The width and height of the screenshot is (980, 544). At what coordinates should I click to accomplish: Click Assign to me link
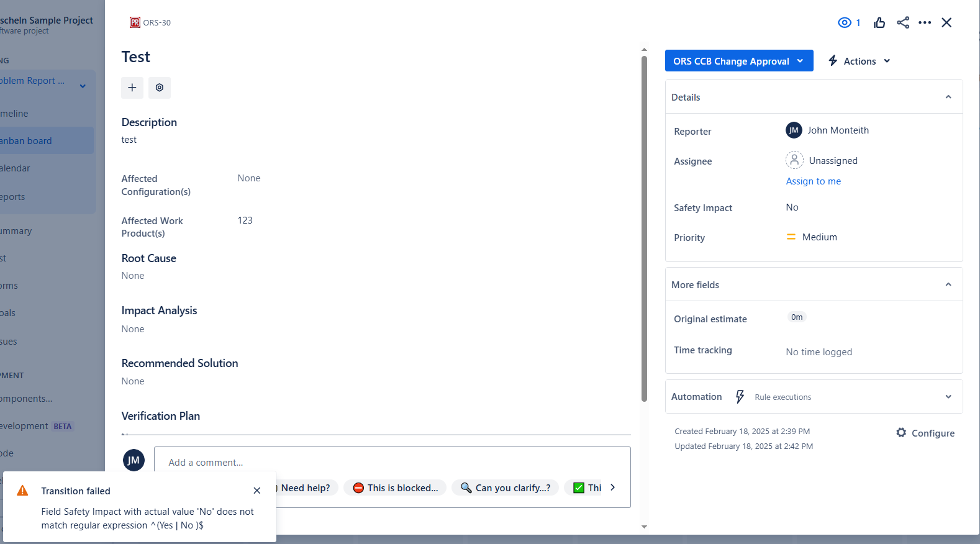point(814,181)
